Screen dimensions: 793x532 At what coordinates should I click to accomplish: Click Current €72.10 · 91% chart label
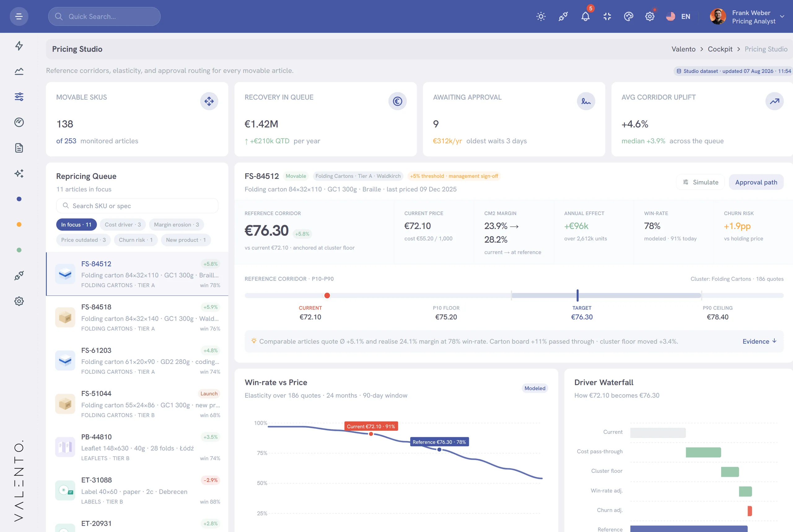point(371,426)
